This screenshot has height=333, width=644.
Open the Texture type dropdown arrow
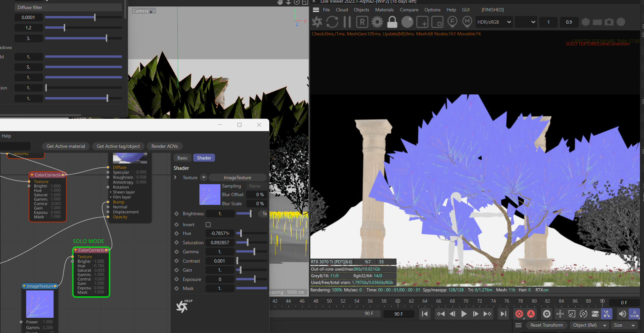(204, 178)
